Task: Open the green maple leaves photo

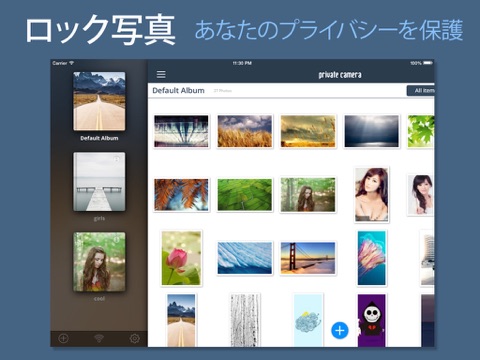Action: pos(421,131)
